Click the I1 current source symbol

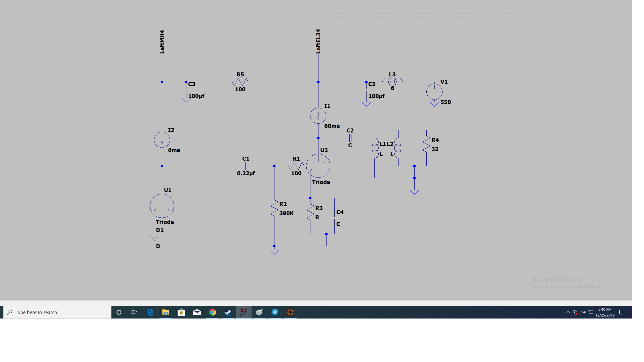318,116
